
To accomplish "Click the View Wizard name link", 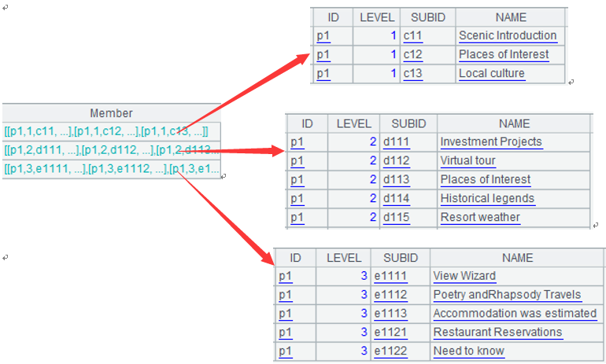I will pos(464,276).
